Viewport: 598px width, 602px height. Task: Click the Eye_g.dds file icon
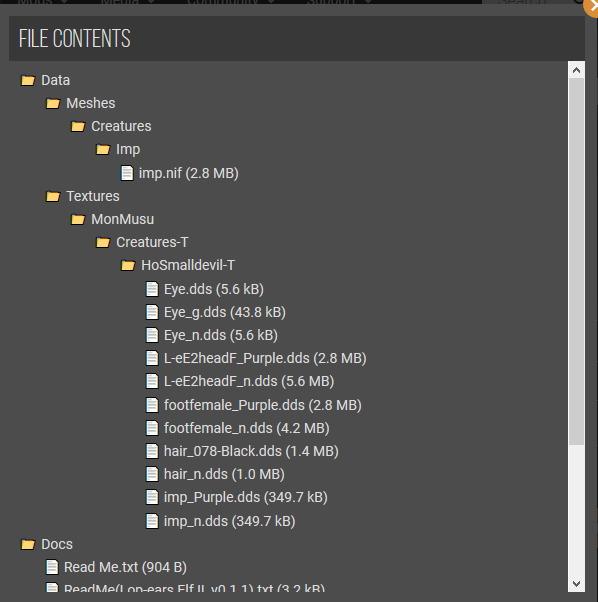tap(152, 312)
